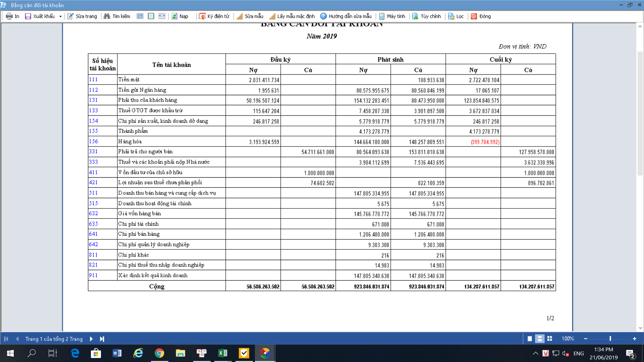Click Sửa trang in toolbar

click(x=82, y=16)
